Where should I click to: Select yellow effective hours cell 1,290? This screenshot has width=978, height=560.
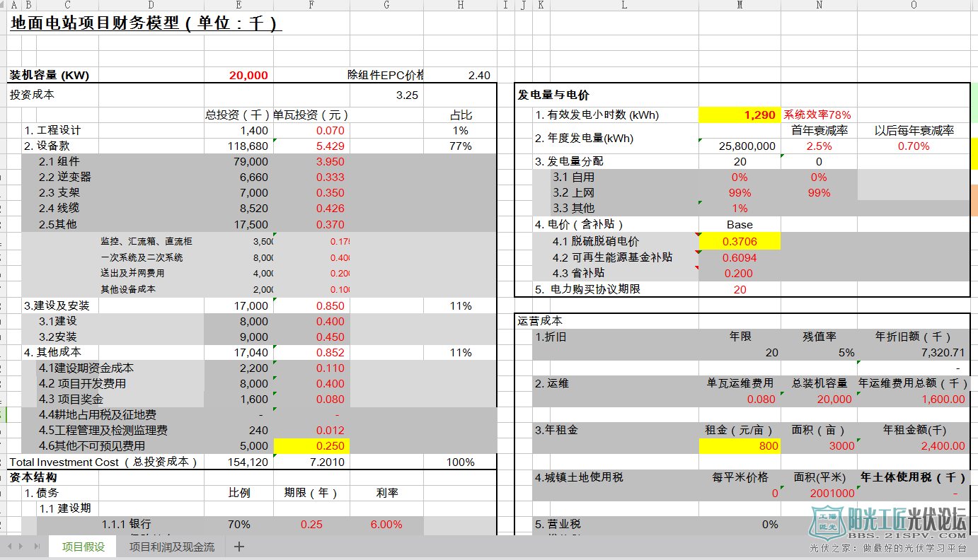[740, 115]
